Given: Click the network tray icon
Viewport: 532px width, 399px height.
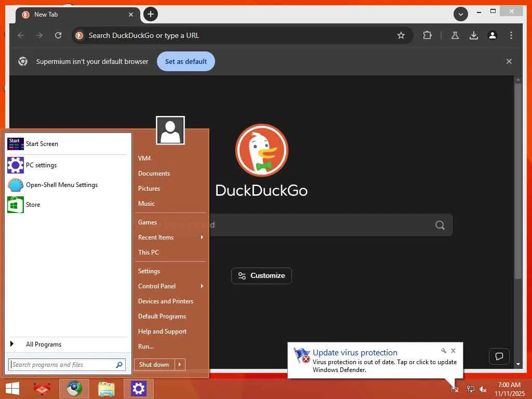Looking at the screenshot, I should (x=470, y=389).
